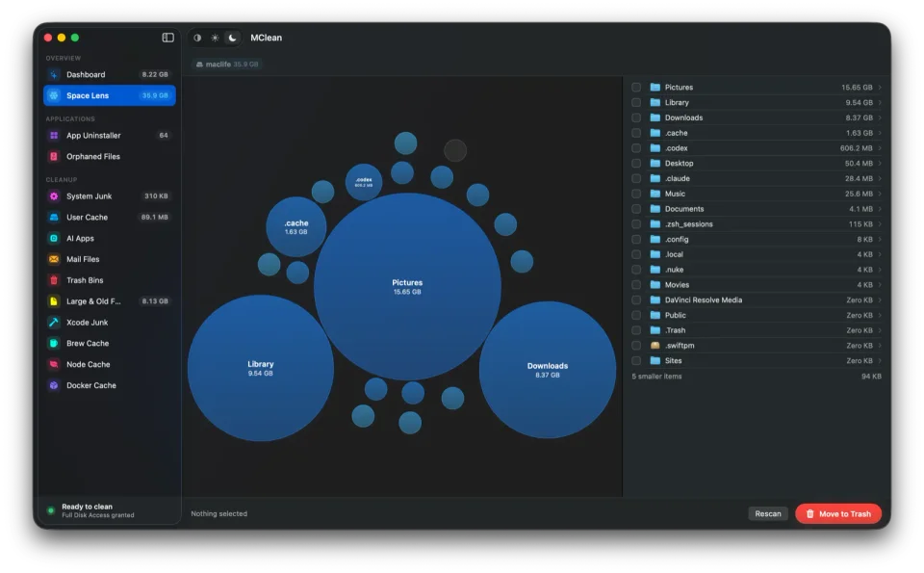Viewport: 924px width, 573px height.
Task: Expand Downloads row chevron
Action: point(880,117)
